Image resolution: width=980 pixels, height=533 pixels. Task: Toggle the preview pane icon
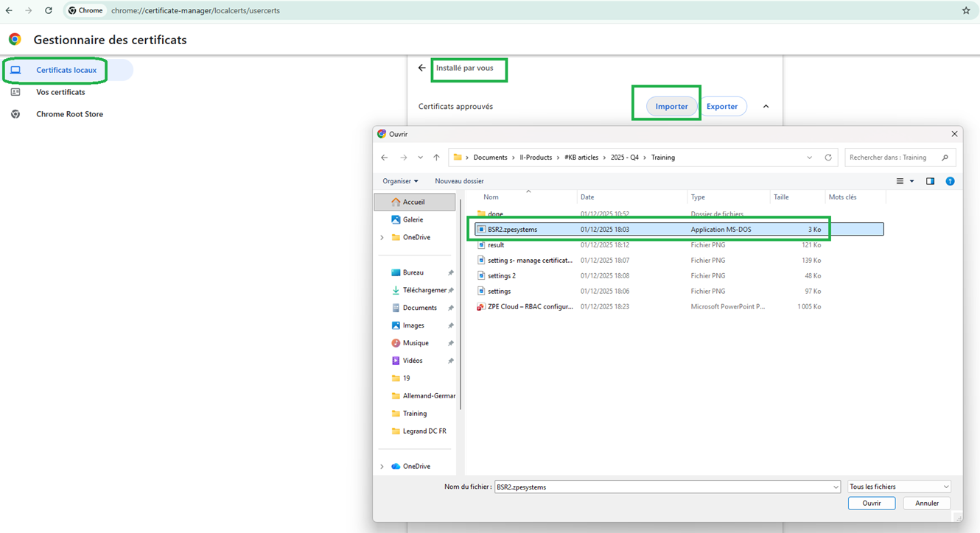coord(930,181)
